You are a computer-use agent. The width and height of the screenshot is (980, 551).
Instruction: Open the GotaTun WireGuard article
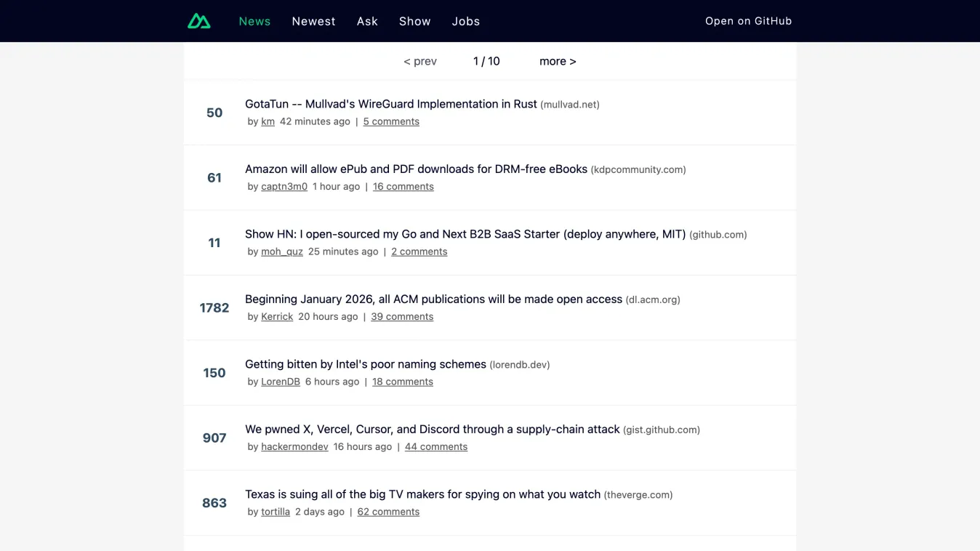390,104
